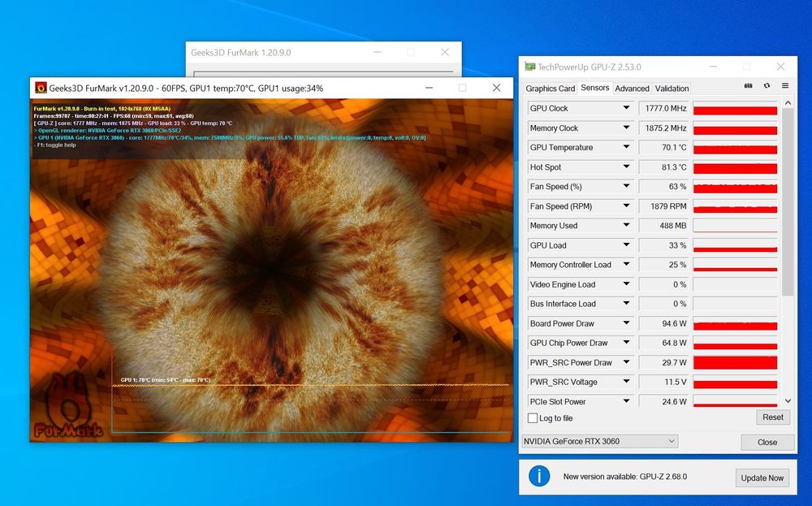The image size is (812, 506).
Task: Open the Hot Spot sensor dropdown
Action: point(626,167)
